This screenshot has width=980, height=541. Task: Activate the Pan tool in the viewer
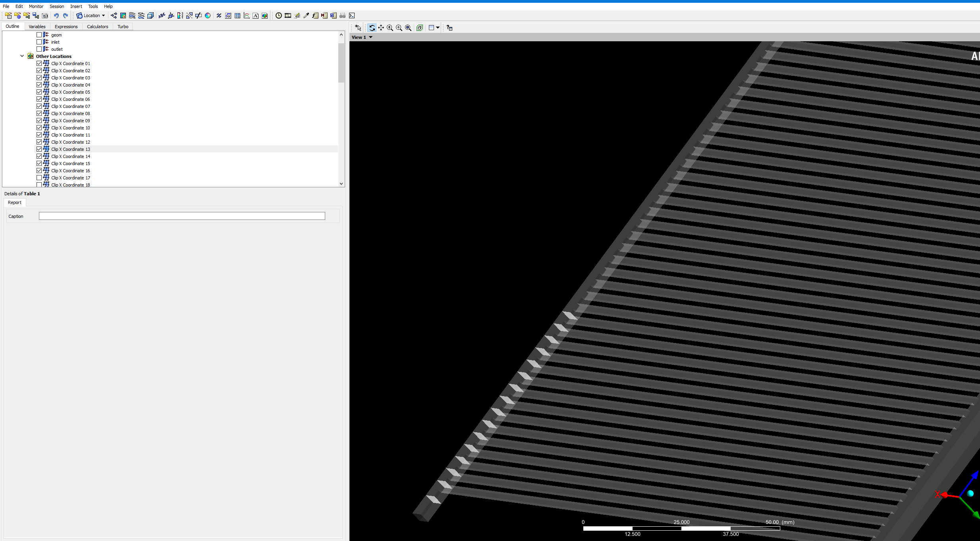(381, 28)
